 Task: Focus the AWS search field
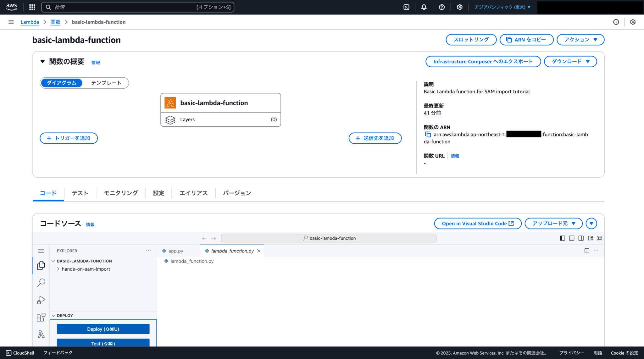pyautogui.click(x=138, y=7)
